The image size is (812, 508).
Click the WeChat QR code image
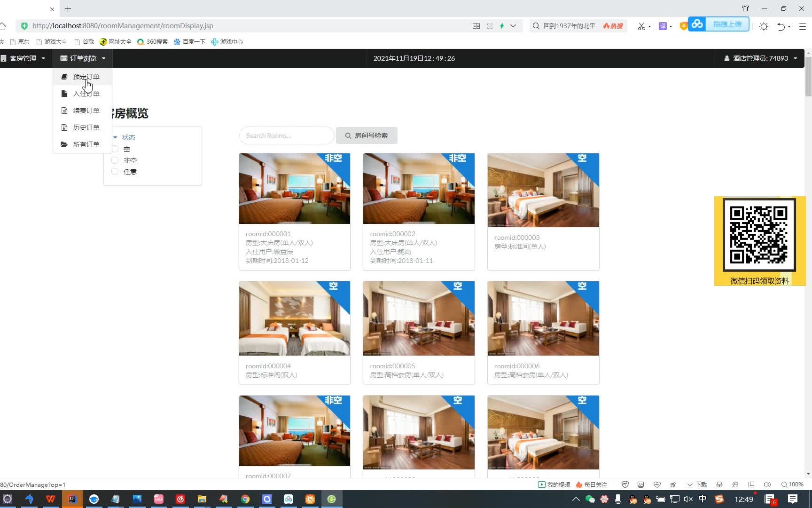(759, 235)
